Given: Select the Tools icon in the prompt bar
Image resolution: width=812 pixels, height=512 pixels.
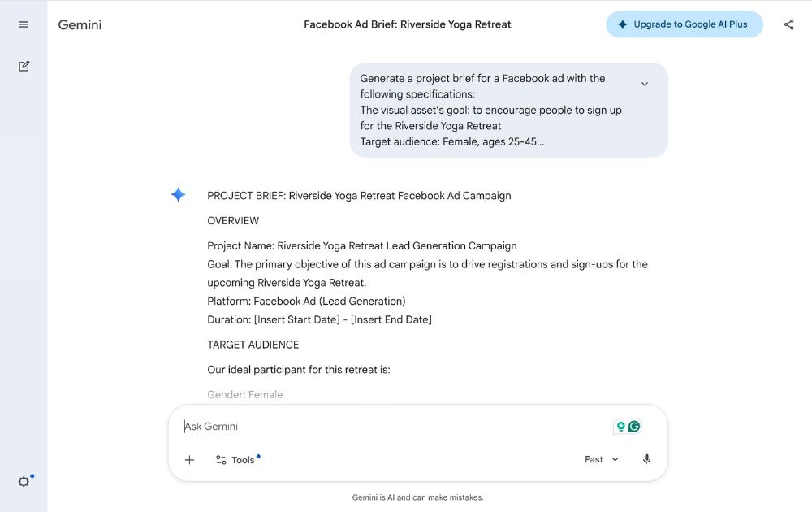Looking at the screenshot, I should pos(221,459).
